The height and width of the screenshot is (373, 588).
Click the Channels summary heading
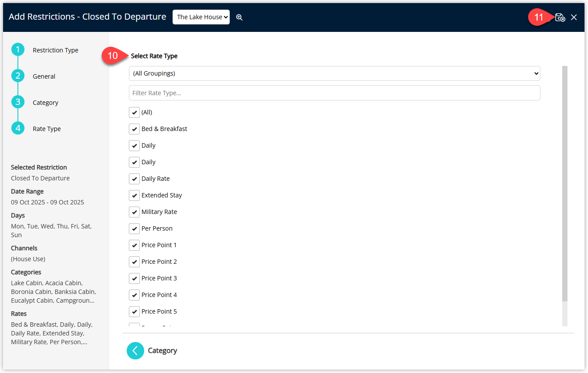point(24,248)
